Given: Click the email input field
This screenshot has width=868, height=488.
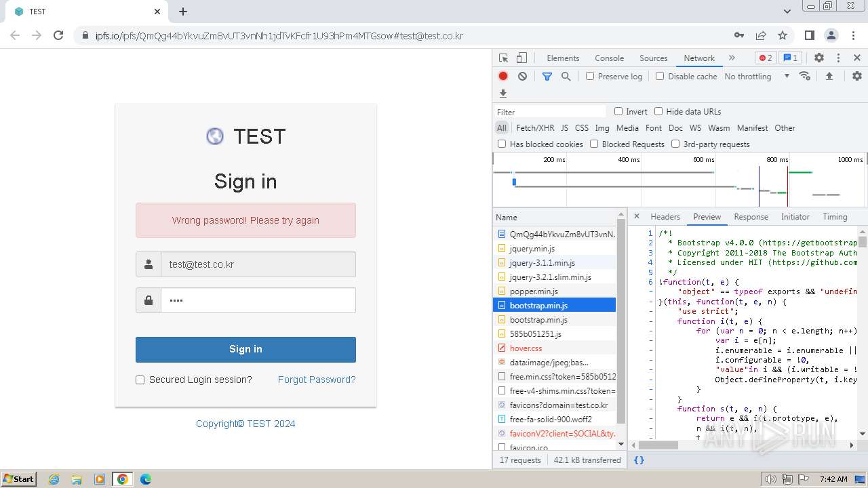Looking at the screenshot, I should point(258,264).
